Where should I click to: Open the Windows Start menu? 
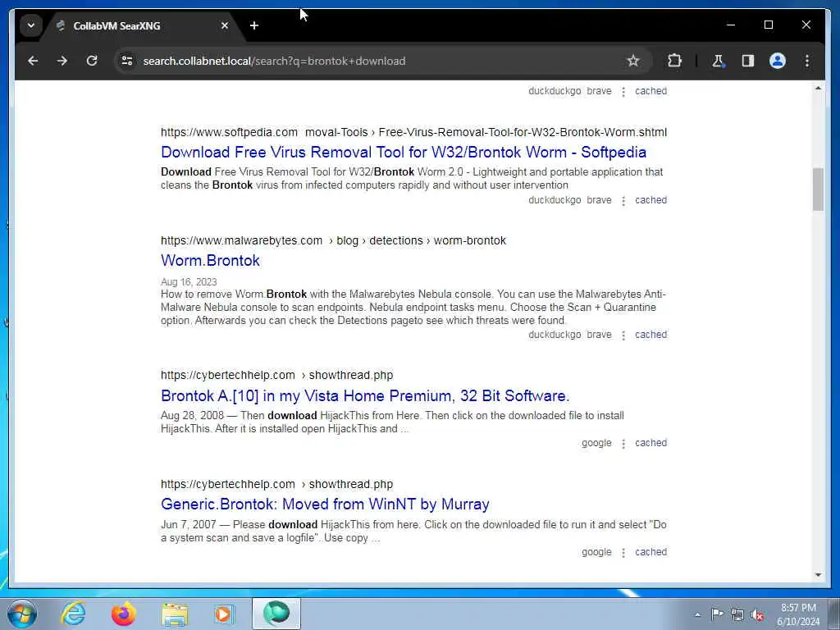22,614
